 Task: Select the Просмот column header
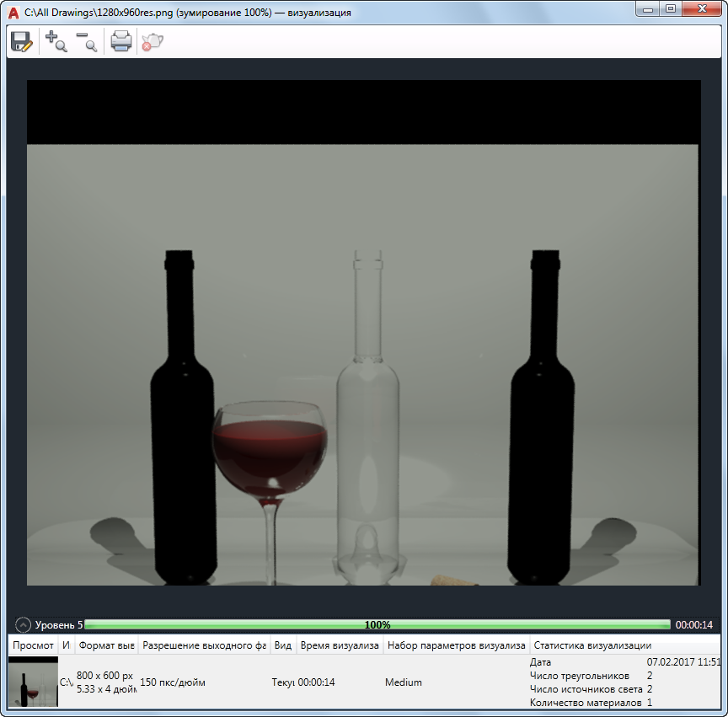(x=33, y=645)
